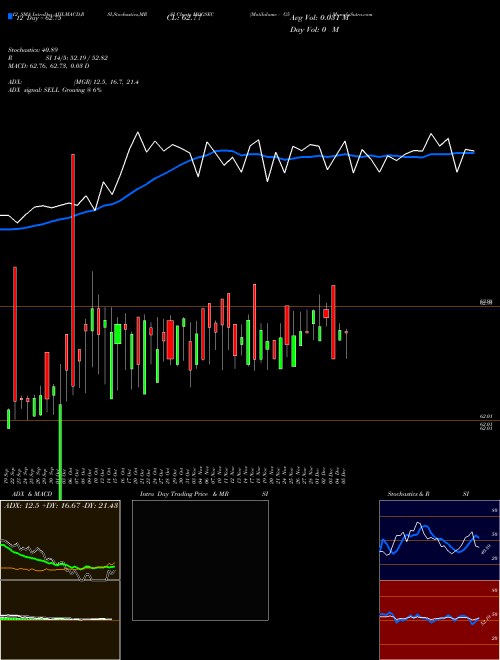
Task: Click the empty Intra Day Trading Price panel
Action: 200,560
